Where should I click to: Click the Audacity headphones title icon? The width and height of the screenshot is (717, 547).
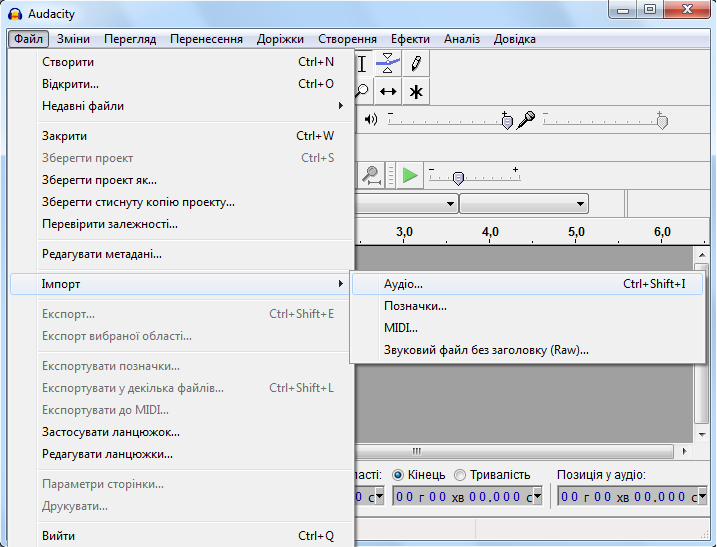coord(15,14)
